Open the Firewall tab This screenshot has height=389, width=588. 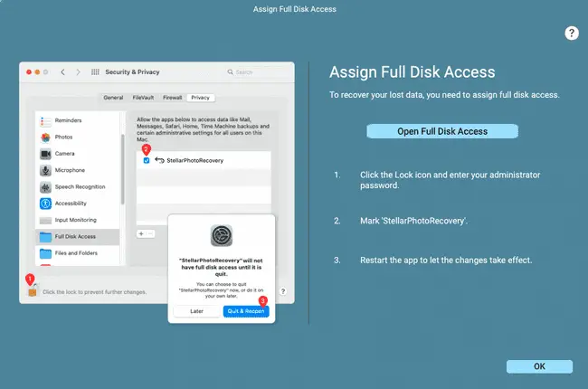[172, 98]
